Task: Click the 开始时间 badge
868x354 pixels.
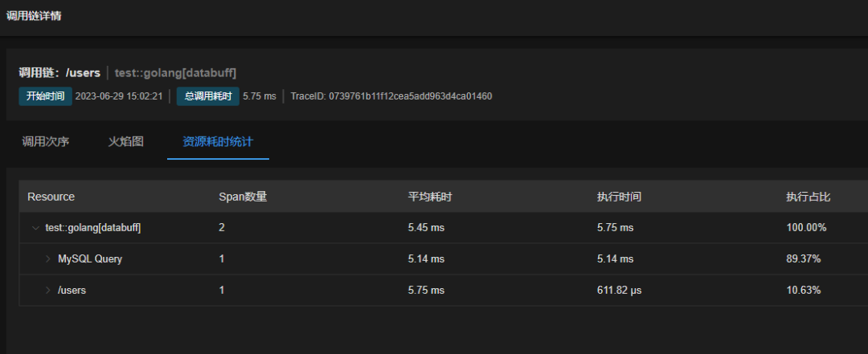Action: [45, 96]
